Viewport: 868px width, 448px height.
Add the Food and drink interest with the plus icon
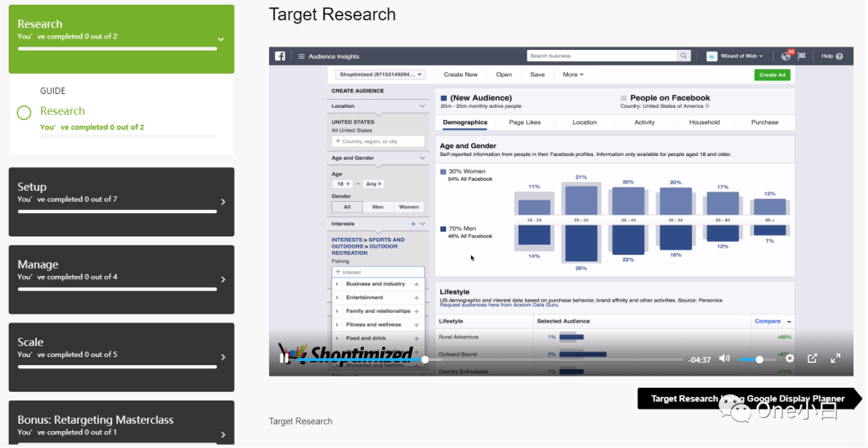[x=417, y=339]
